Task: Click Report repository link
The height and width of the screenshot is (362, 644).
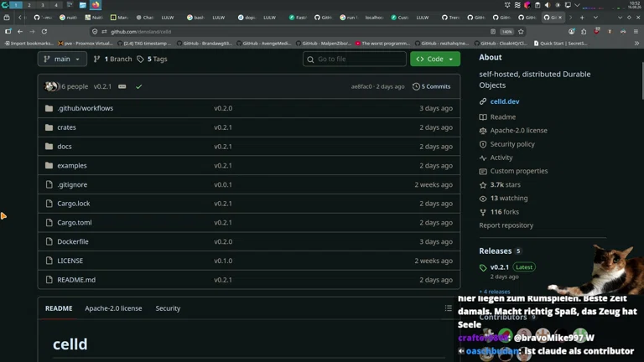Action: [506, 225]
